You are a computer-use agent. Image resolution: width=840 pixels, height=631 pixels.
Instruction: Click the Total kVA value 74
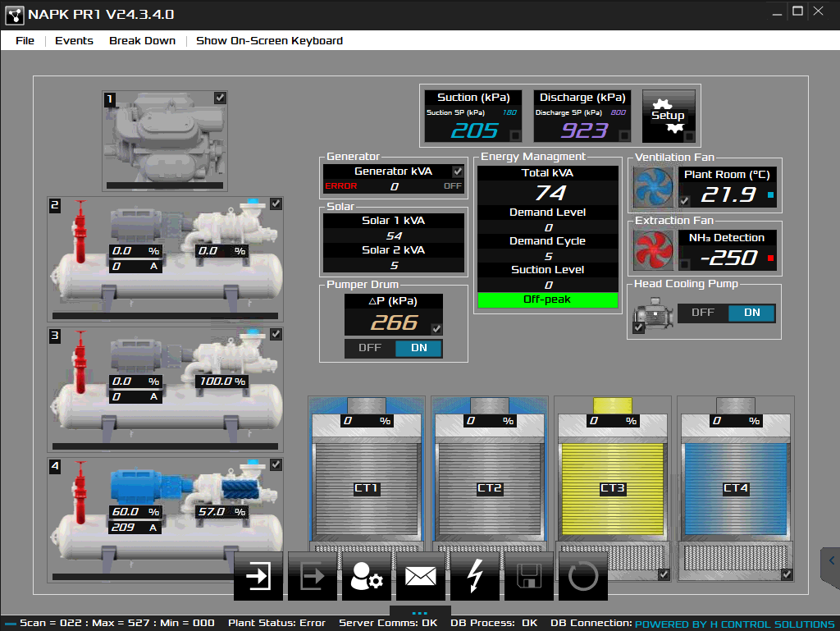coord(550,193)
